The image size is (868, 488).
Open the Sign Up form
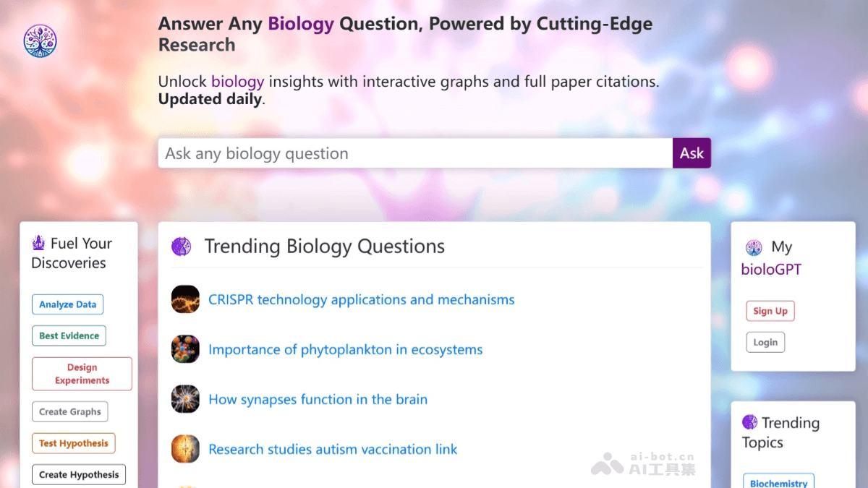[x=770, y=310]
